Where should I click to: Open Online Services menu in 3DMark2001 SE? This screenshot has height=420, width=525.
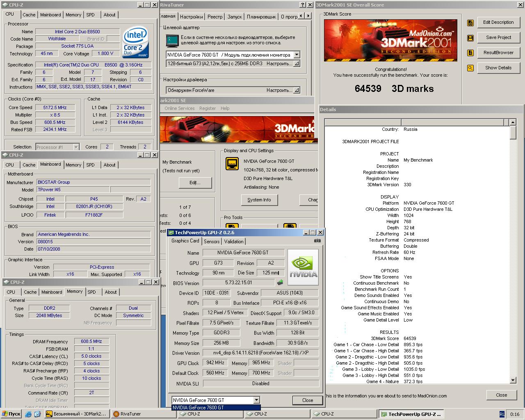pos(180,108)
